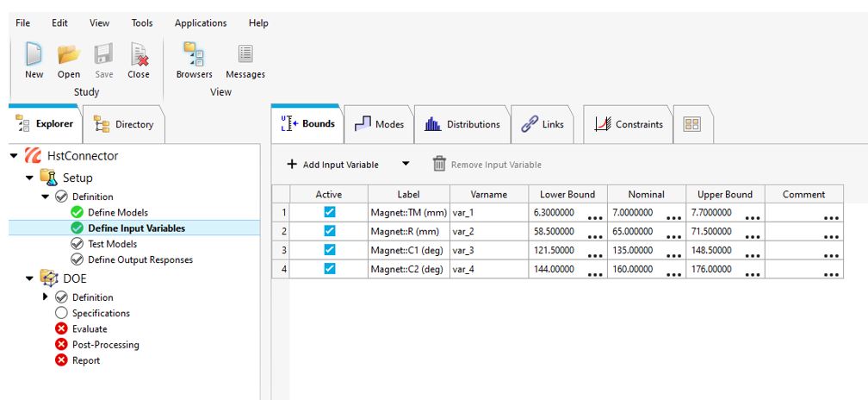
Task: Open the Add Input Variable dropdown arrow
Action: (x=406, y=164)
